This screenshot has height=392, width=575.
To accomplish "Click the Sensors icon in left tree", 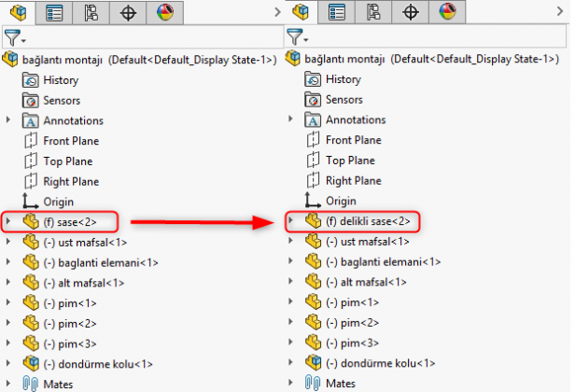I will tap(30, 100).
